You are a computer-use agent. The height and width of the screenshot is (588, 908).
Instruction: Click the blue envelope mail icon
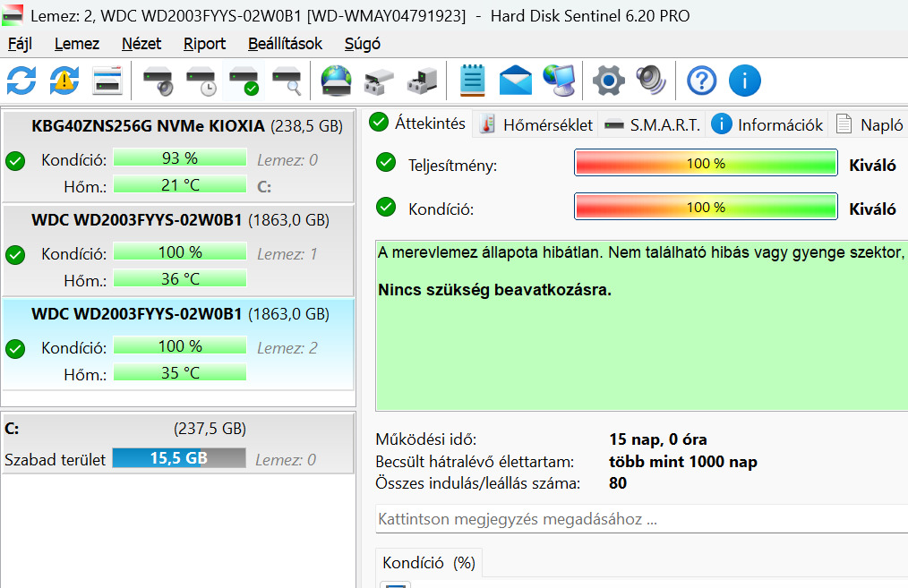pos(516,81)
